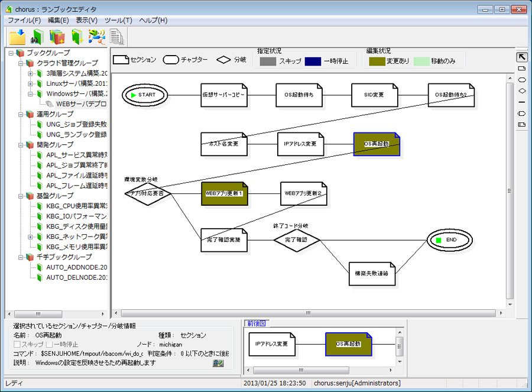
Task: Click the add book group toolbar icon
Action: (57, 37)
